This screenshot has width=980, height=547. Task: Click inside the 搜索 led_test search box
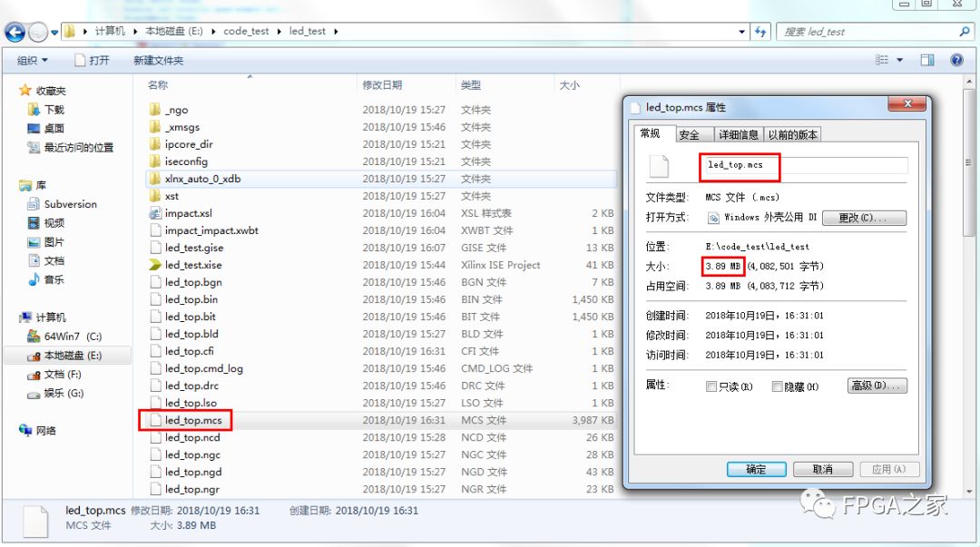(871, 30)
